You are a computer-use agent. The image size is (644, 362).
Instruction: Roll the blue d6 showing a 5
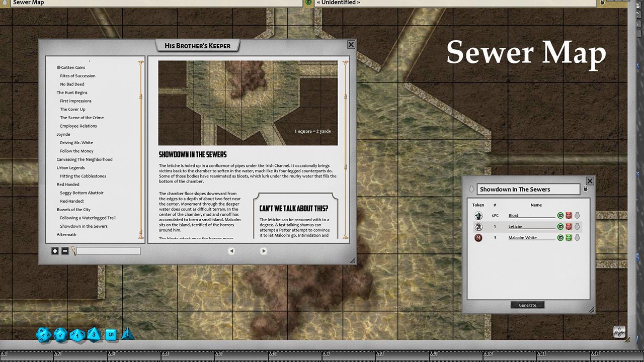point(111,335)
